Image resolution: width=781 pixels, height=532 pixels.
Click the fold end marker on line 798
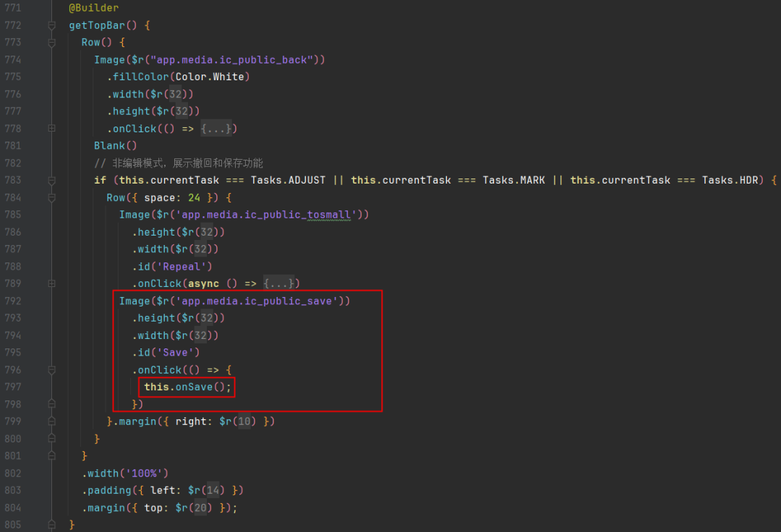coord(51,403)
